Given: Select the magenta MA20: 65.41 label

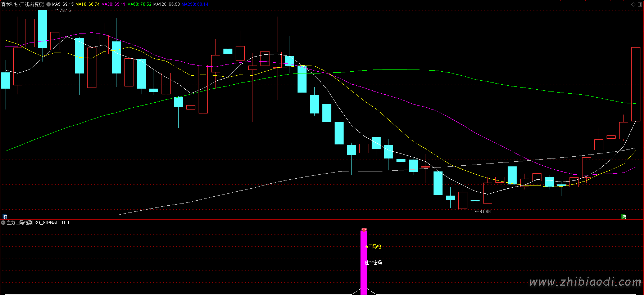Looking at the screenshot, I should click(x=113, y=4).
